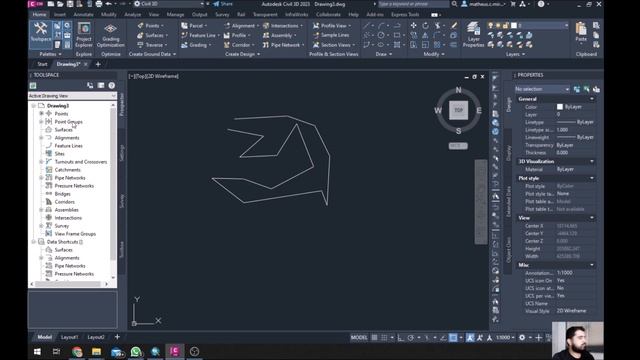Viewport: 640px width, 360px height.
Task: Switch to the Layout1 tab
Action: (x=69, y=337)
